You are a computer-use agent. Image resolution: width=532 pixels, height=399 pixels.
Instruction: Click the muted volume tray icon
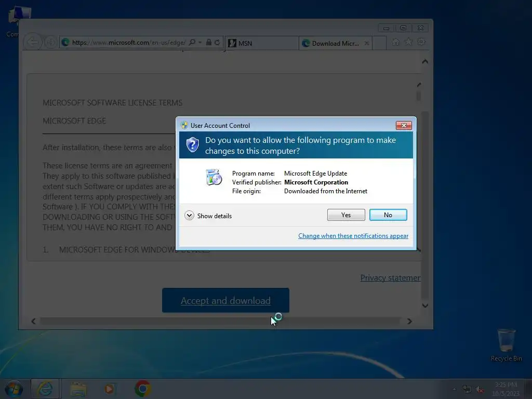click(x=480, y=390)
